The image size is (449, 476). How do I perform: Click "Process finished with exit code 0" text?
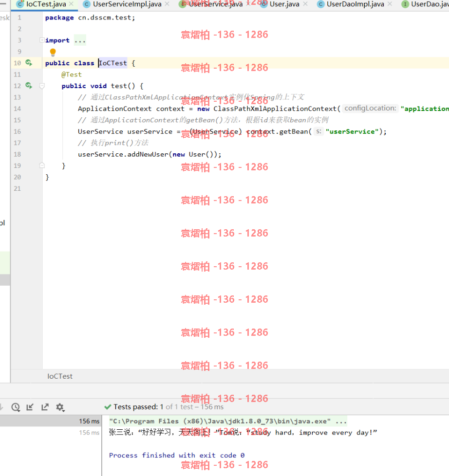(x=177, y=456)
